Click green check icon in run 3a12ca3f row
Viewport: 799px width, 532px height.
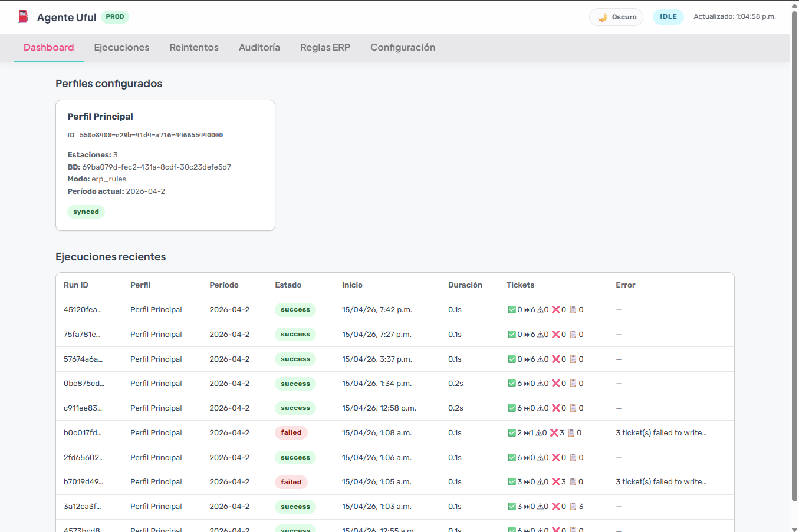click(512, 507)
